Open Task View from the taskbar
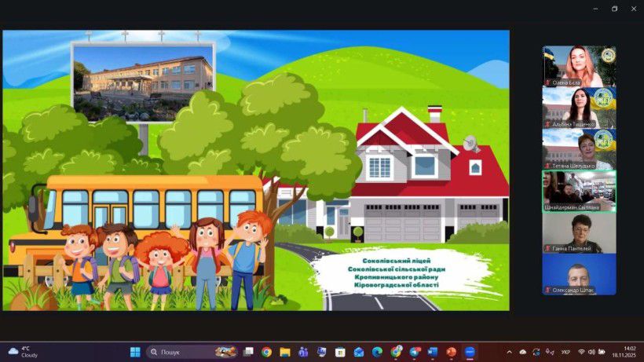Viewport: 644px width, 362px height. point(248,352)
